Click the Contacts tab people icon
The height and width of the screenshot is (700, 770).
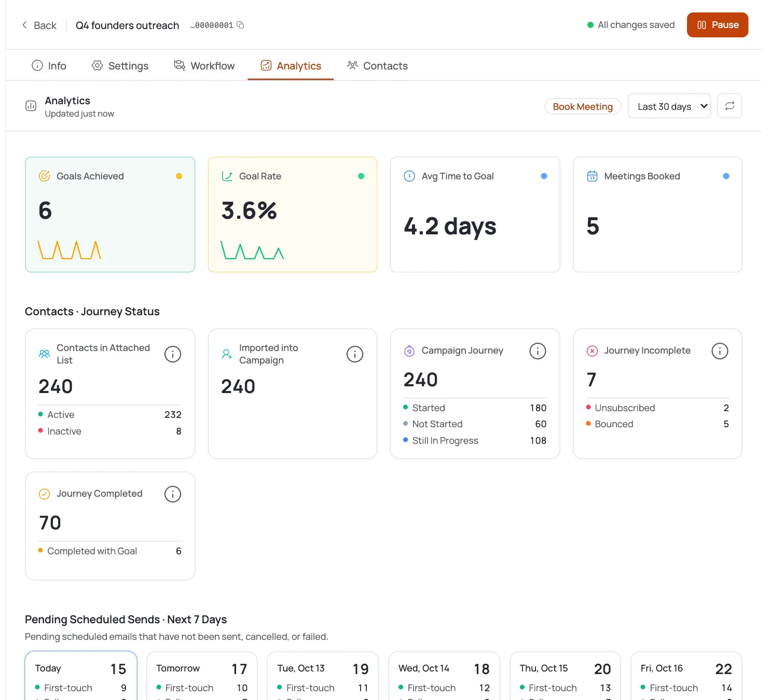[352, 65]
